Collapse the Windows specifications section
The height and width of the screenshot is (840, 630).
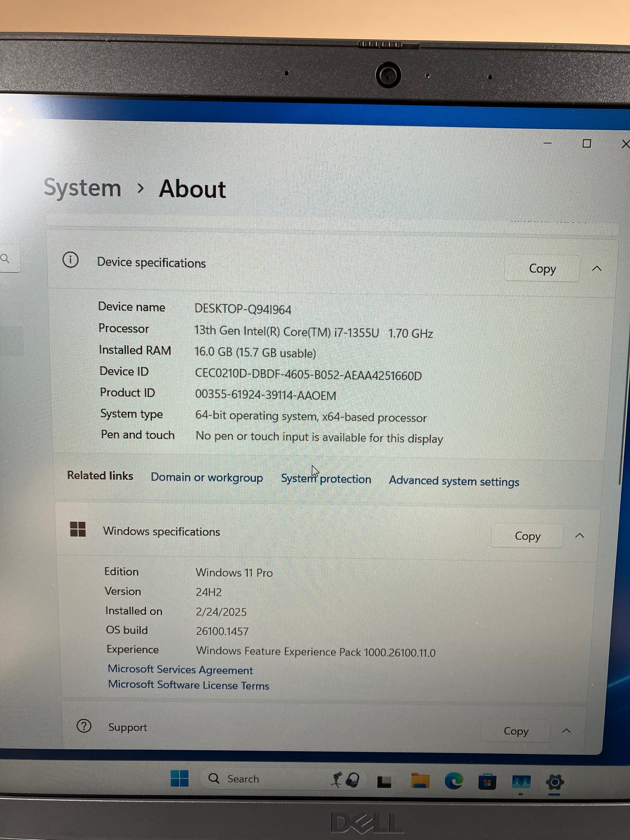[579, 536]
